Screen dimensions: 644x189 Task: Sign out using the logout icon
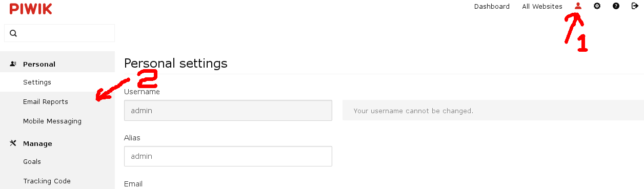(x=635, y=6)
